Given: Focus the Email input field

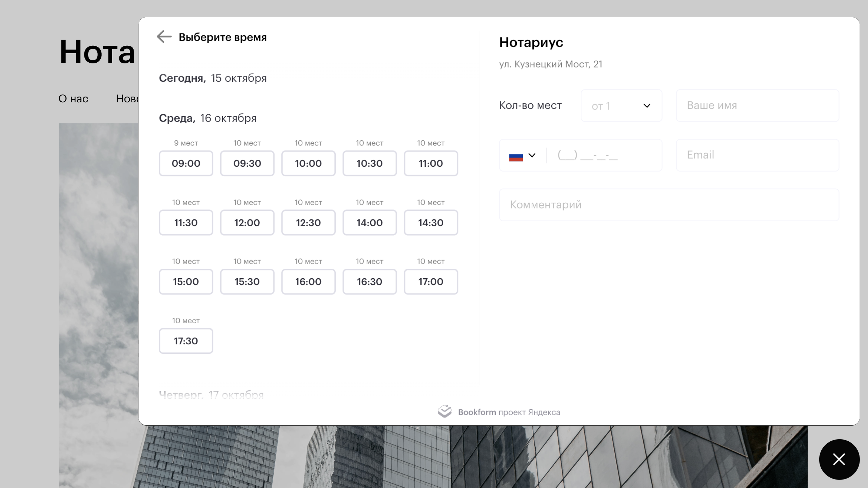Looking at the screenshot, I should point(757,155).
